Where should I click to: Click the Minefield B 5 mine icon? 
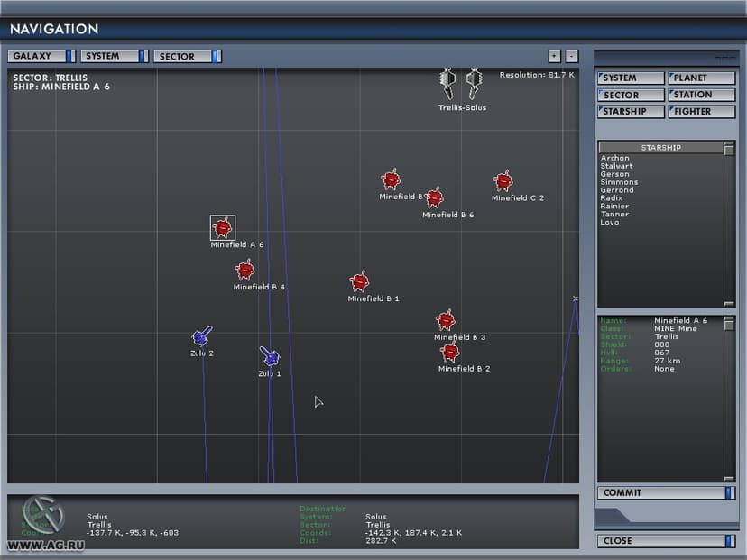coord(391,179)
